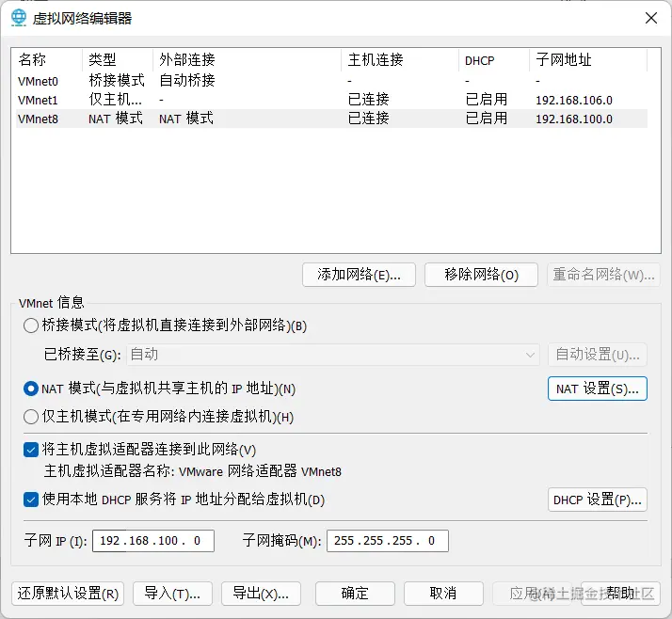
Task: Click 已连接 host cell of VMnet8
Action: [x=369, y=119]
